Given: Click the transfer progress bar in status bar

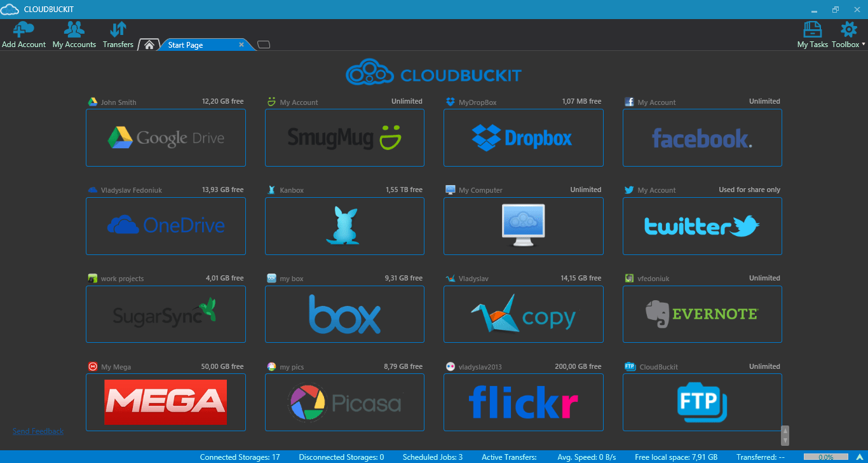Looking at the screenshot, I should (825, 457).
